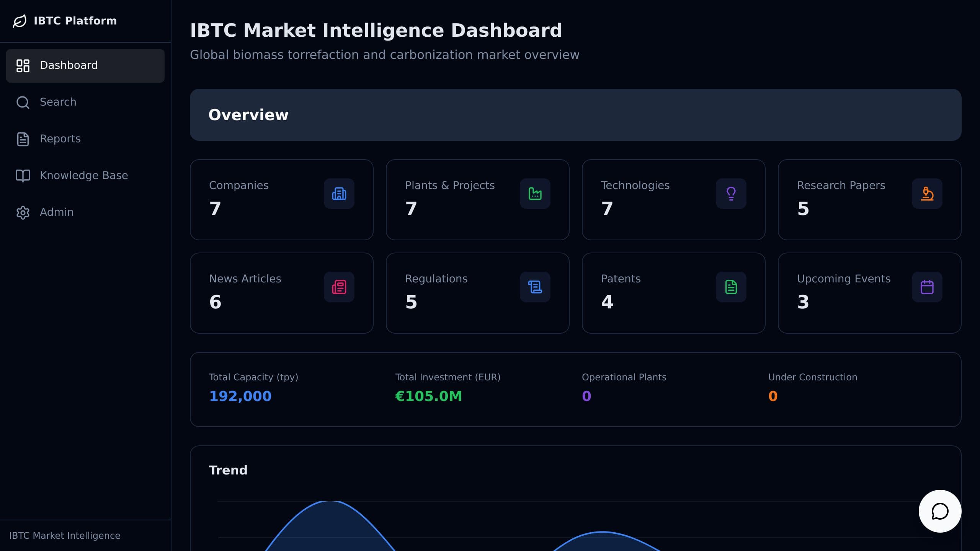Click the Research Papers microscope icon
This screenshot has height=551, width=980.
[x=927, y=194]
